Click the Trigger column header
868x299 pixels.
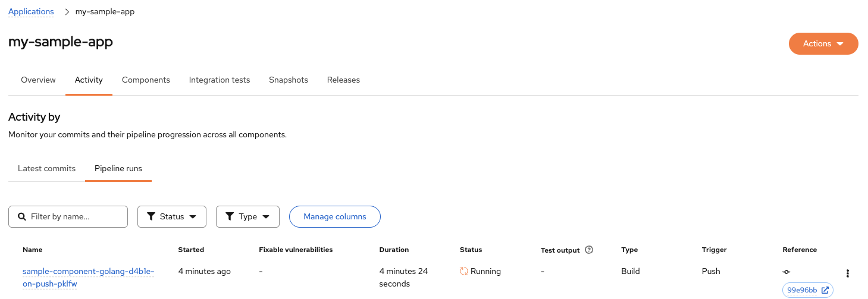[715, 250]
